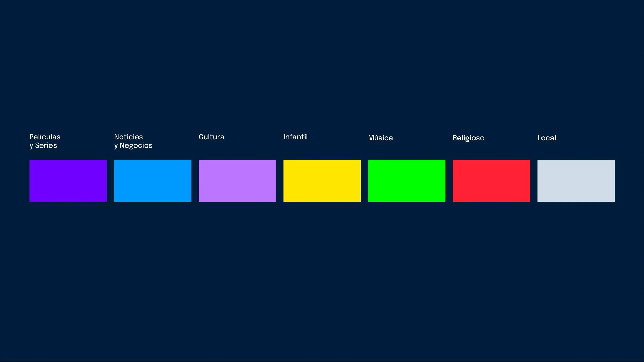Click the word Noticias
Screen dimensions: 644x362
tap(128, 137)
